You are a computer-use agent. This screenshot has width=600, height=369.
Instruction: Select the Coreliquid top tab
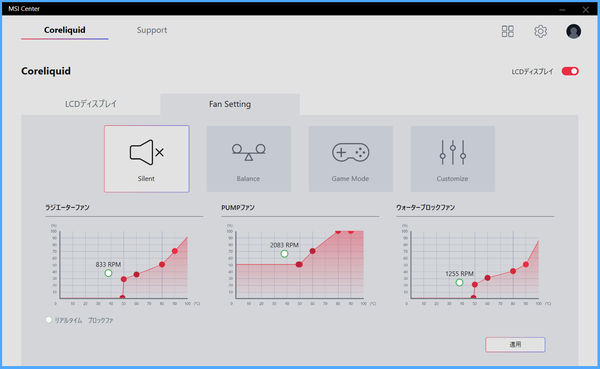(x=65, y=30)
